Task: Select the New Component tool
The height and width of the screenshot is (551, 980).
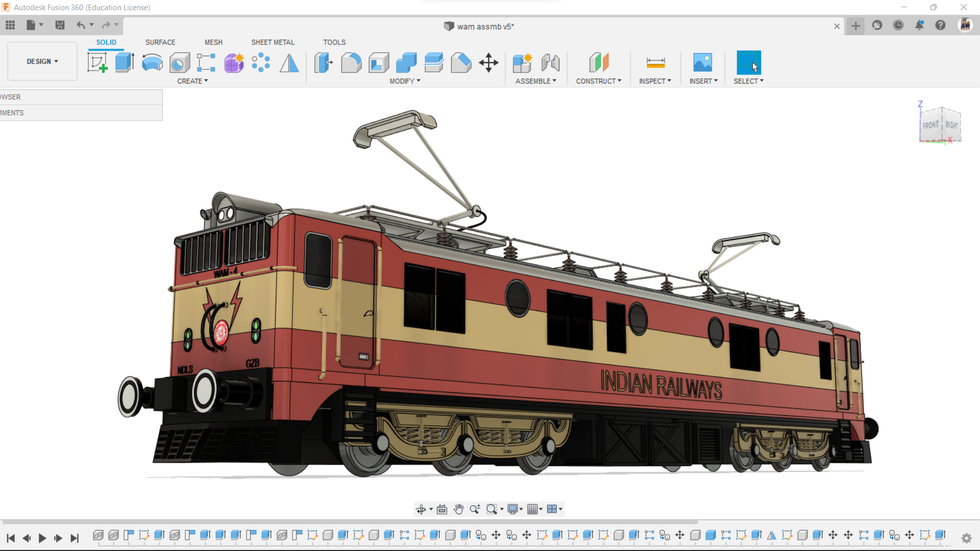Action: pyautogui.click(x=523, y=63)
